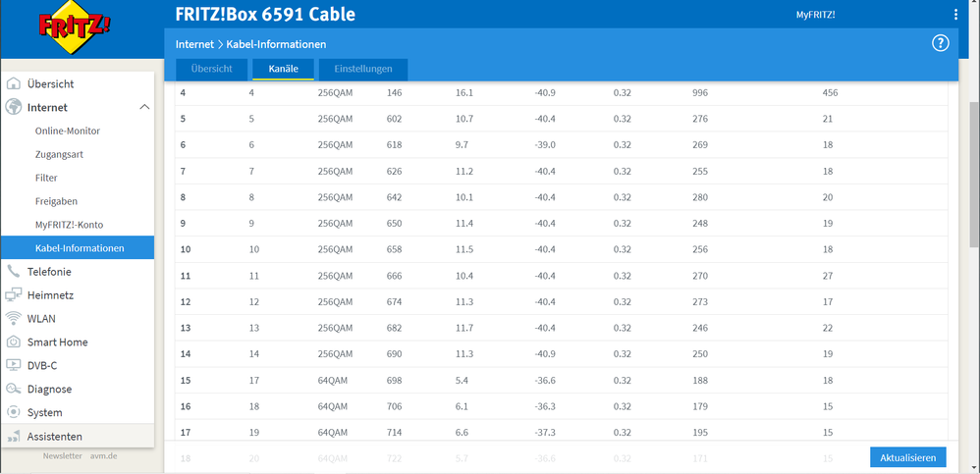Open the Assistenten menu

click(x=78, y=437)
